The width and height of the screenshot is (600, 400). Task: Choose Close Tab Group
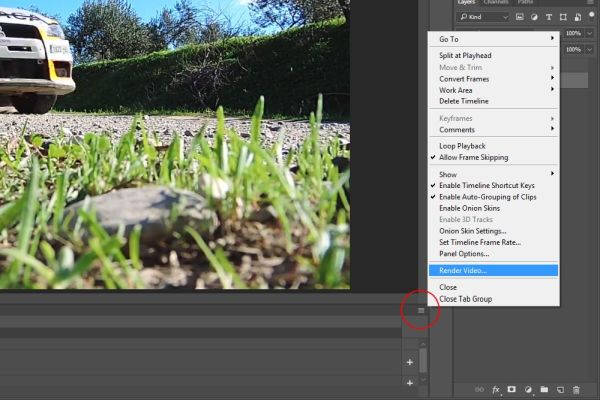click(494, 299)
